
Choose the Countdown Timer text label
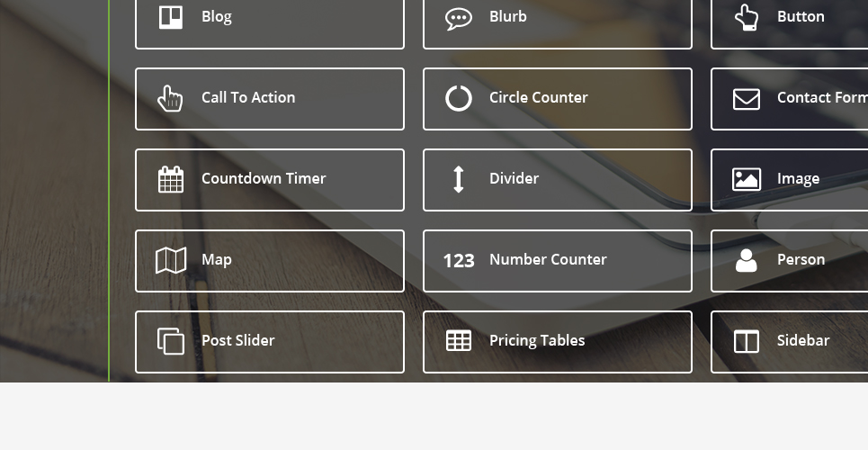point(264,178)
